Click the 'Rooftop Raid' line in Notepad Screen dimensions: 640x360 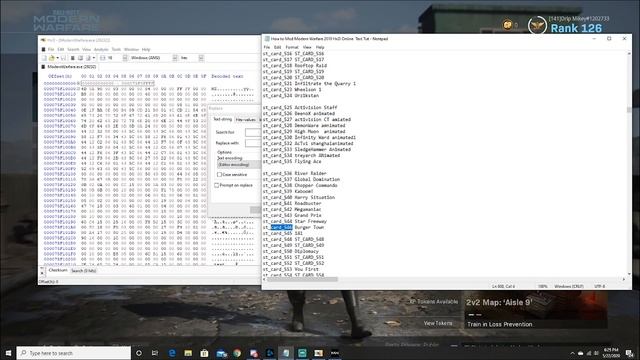[295, 66]
